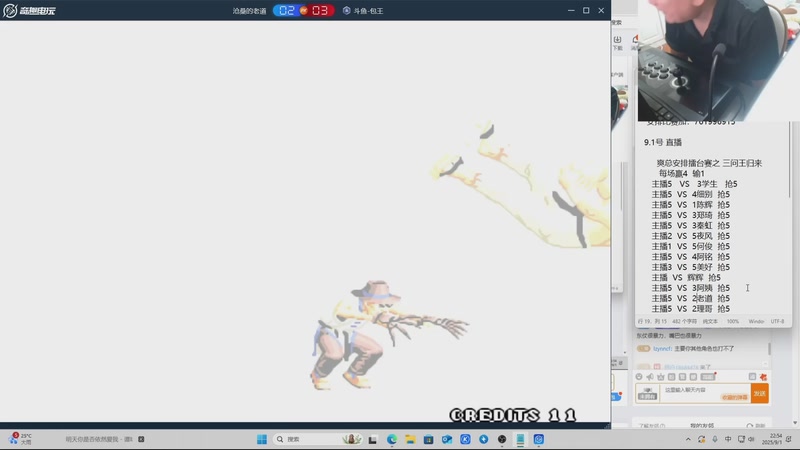The height and width of the screenshot is (450, 800).
Task: Open Microsoft Store from the taskbar
Action: [x=429, y=439]
